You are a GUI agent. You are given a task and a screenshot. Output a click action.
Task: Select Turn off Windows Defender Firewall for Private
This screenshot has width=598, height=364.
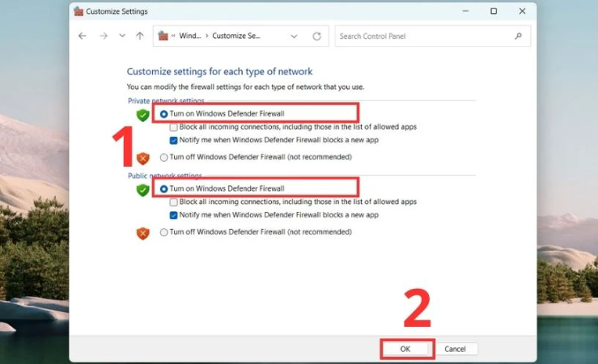click(x=164, y=157)
